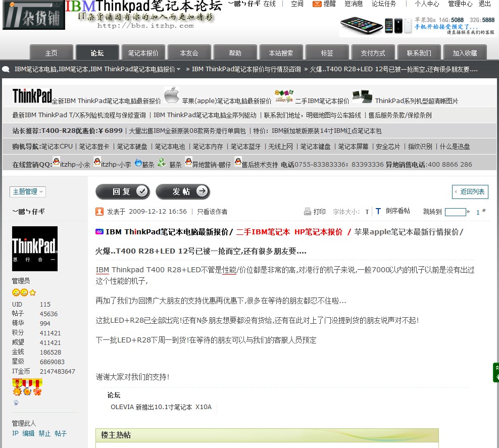Click QQ penguin icon beside 售后技术支持

point(238,162)
